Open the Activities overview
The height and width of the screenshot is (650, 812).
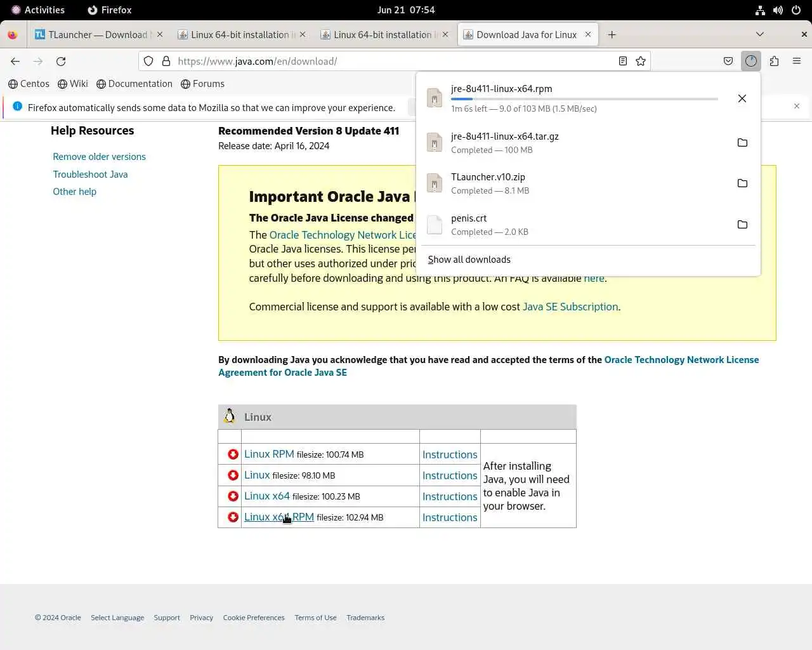coord(38,10)
